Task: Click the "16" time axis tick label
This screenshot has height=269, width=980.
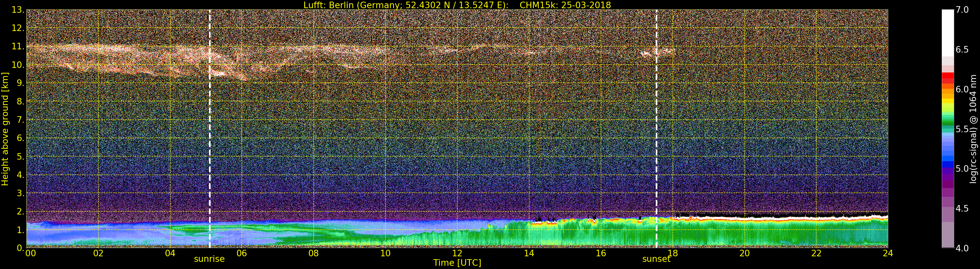Action: pyautogui.click(x=601, y=253)
